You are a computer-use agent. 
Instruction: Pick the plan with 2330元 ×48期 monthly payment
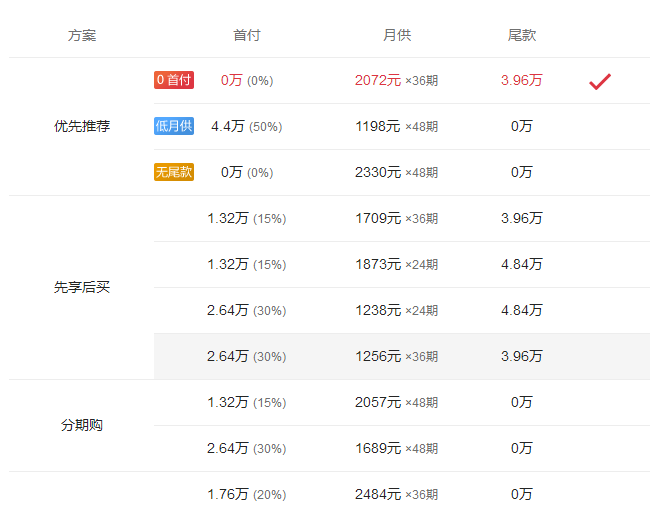[396, 173]
